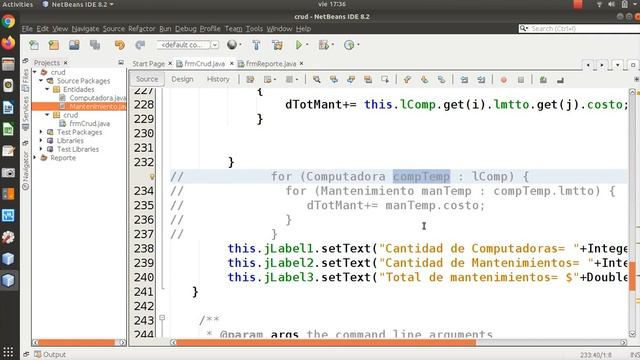The height and width of the screenshot is (360, 640).
Task: Collapse the crud project tree node
Action: click(x=35, y=72)
